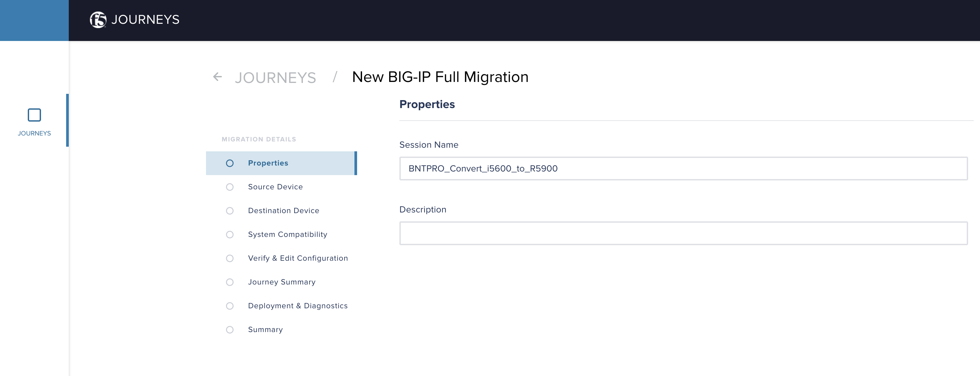980x376 pixels.
Task: Select the Deployment & Diagnostics step circle
Action: click(x=229, y=306)
